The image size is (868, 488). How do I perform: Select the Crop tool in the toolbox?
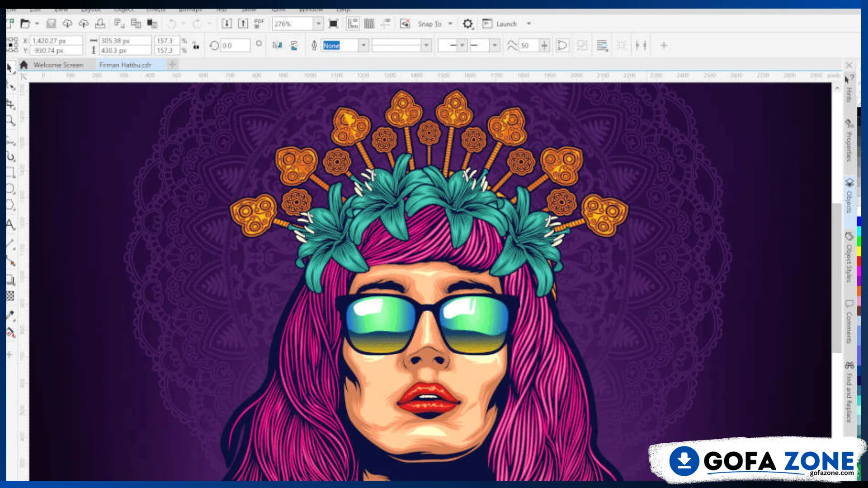click(x=10, y=104)
